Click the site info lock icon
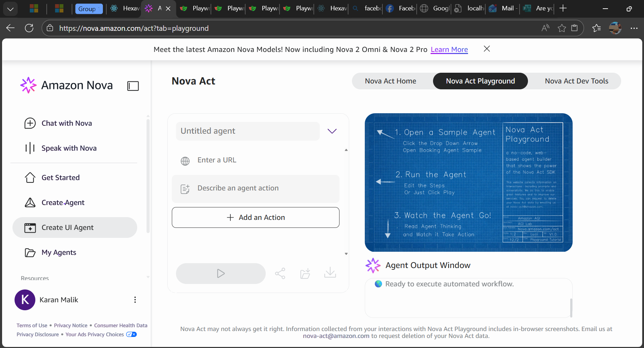Screen dimensions: 644x348 (x=50, y=28)
